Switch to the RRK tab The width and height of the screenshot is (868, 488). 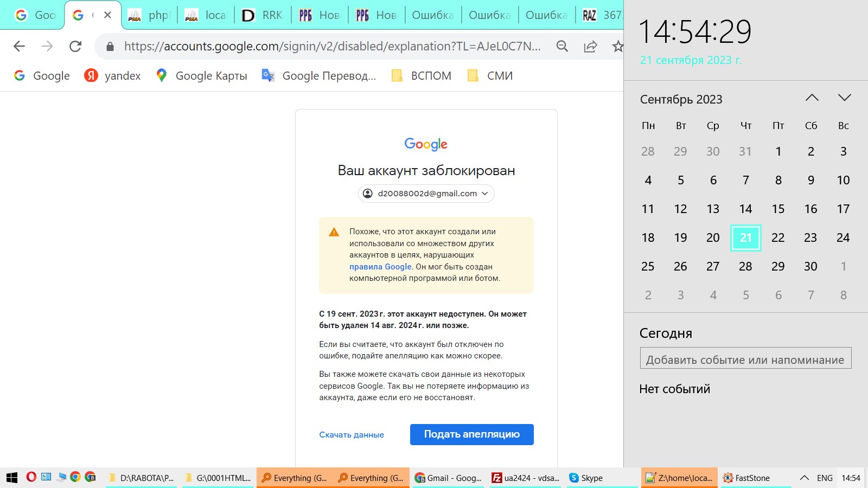pyautogui.click(x=263, y=15)
